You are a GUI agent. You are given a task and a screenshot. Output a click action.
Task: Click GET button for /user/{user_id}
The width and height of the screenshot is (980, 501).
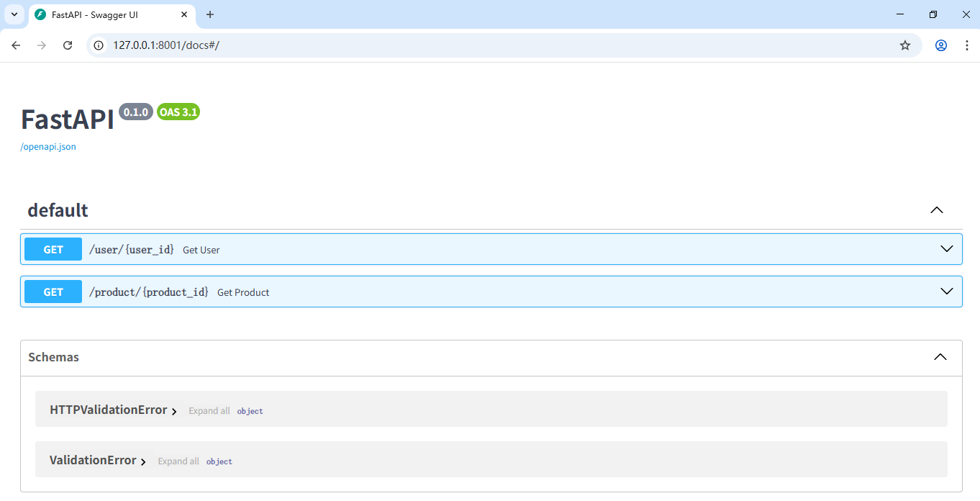pyautogui.click(x=53, y=249)
